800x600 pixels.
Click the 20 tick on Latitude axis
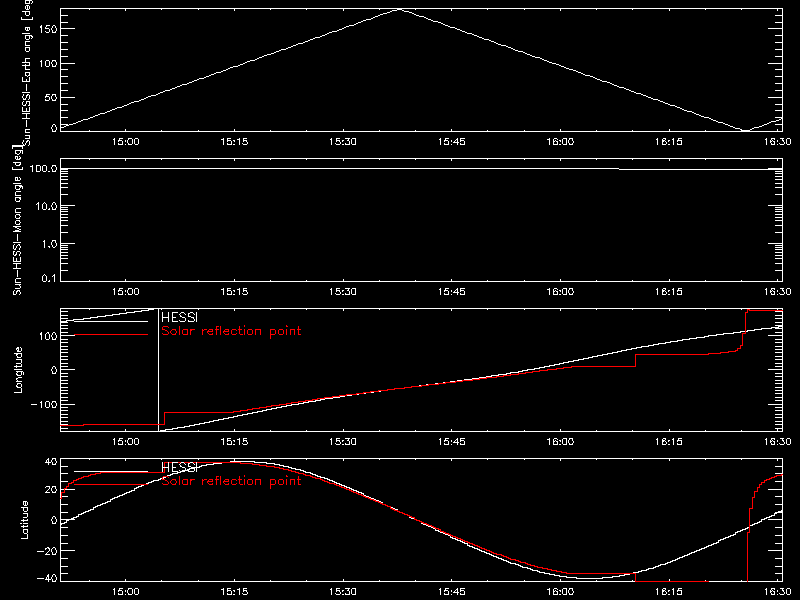point(51,489)
